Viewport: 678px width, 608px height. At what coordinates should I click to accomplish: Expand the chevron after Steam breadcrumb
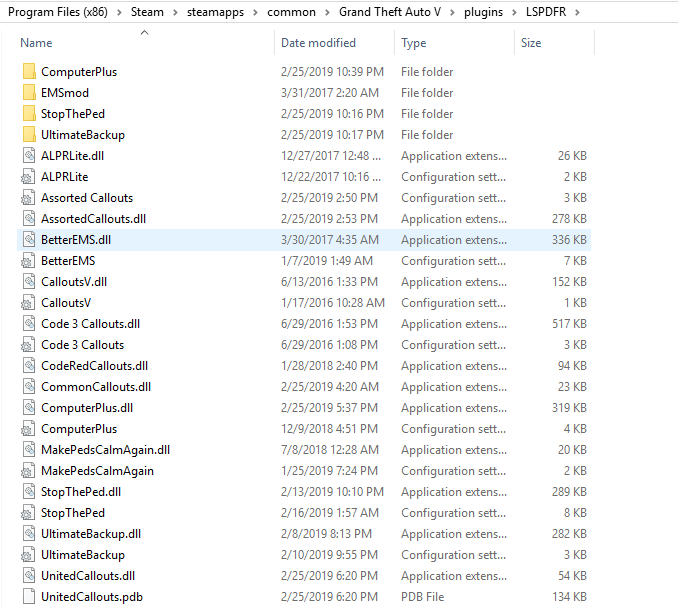pyautogui.click(x=175, y=13)
